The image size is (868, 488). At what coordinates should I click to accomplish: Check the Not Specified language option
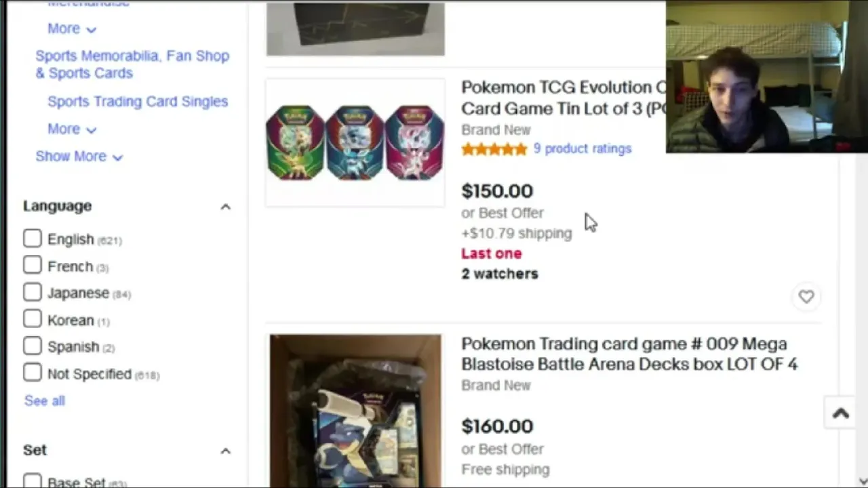point(33,373)
